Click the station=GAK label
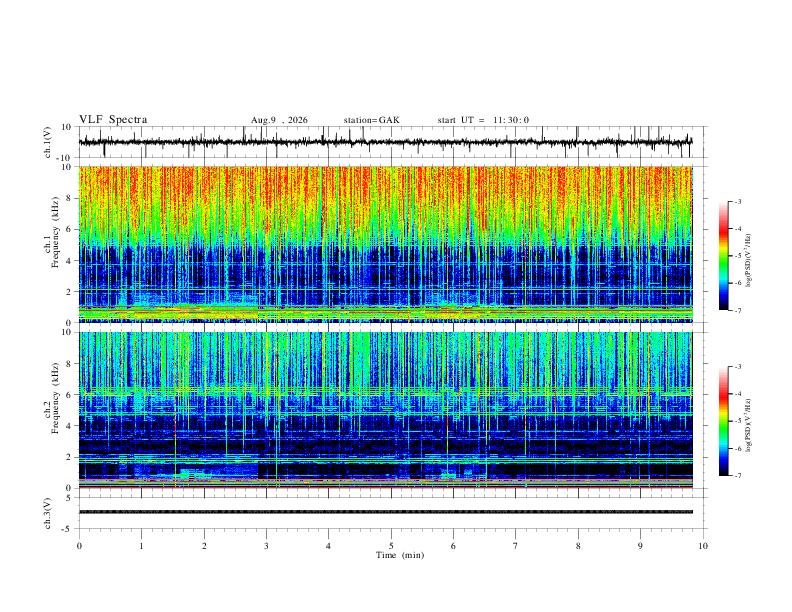This screenshot has width=792, height=612. pyautogui.click(x=371, y=120)
